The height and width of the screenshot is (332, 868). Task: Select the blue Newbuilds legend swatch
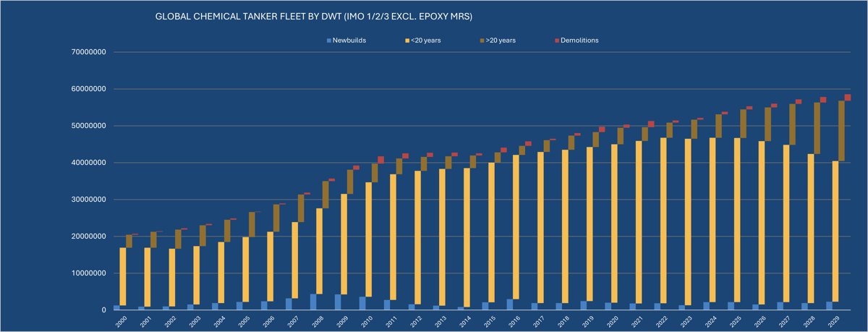pos(329,41)
